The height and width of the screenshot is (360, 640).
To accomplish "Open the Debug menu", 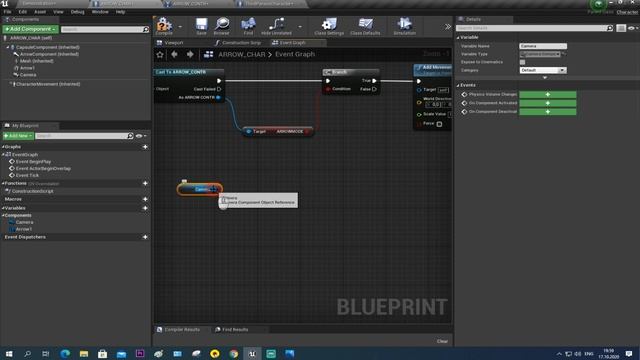I will (x=77, y=12).
